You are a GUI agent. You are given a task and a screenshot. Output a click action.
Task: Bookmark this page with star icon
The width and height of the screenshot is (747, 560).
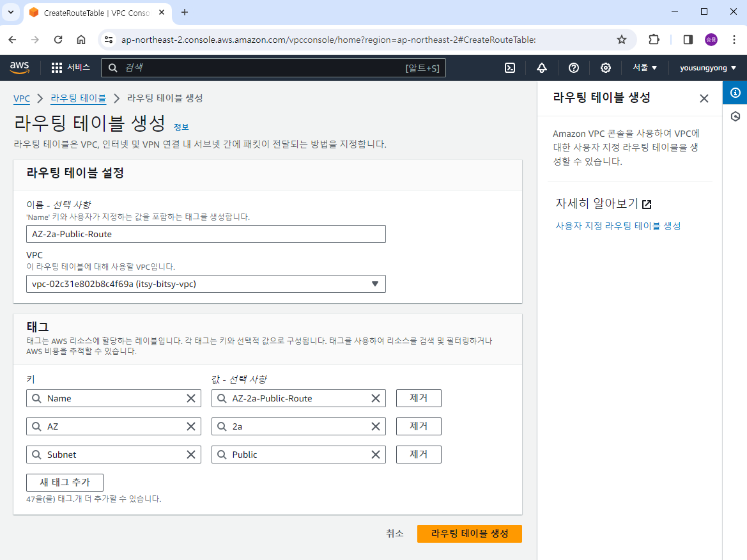tap(621, 40)
